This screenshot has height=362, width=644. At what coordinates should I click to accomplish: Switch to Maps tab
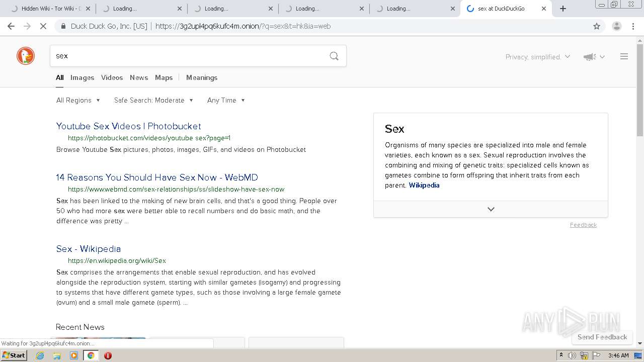(x=164, y=77)
